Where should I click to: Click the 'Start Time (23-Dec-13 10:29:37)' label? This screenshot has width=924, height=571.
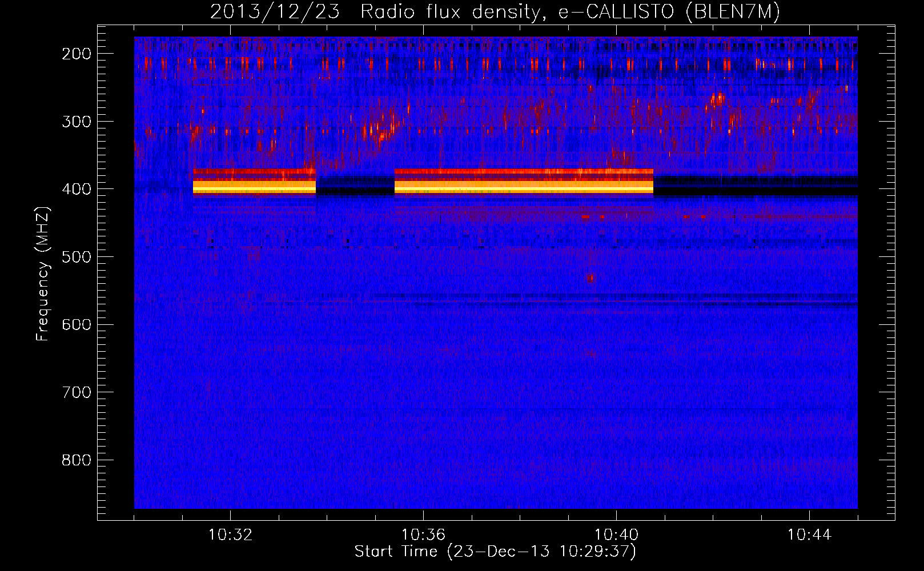click(495, 552)
